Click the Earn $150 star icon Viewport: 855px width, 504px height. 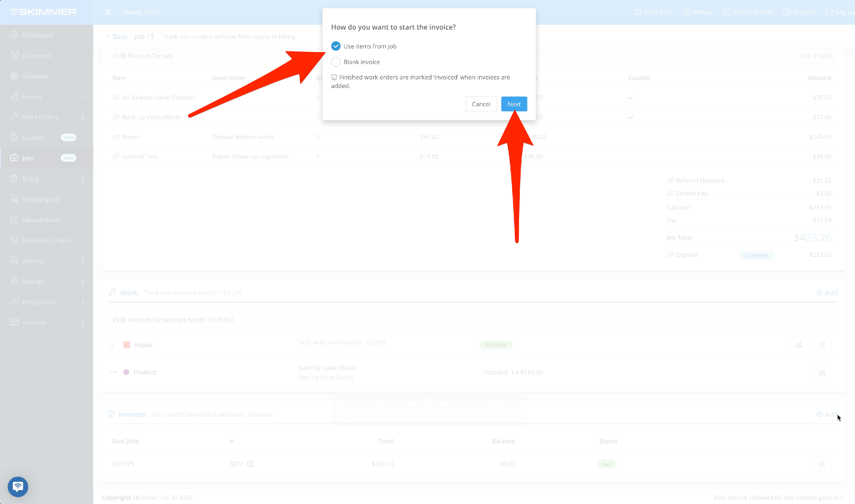638,12
